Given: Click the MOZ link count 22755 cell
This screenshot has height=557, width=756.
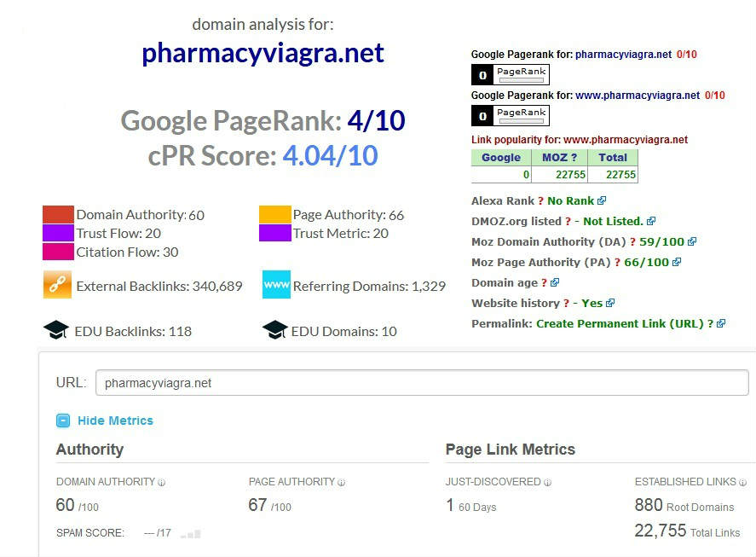Looking at the screenshot, I should [559, 174].
